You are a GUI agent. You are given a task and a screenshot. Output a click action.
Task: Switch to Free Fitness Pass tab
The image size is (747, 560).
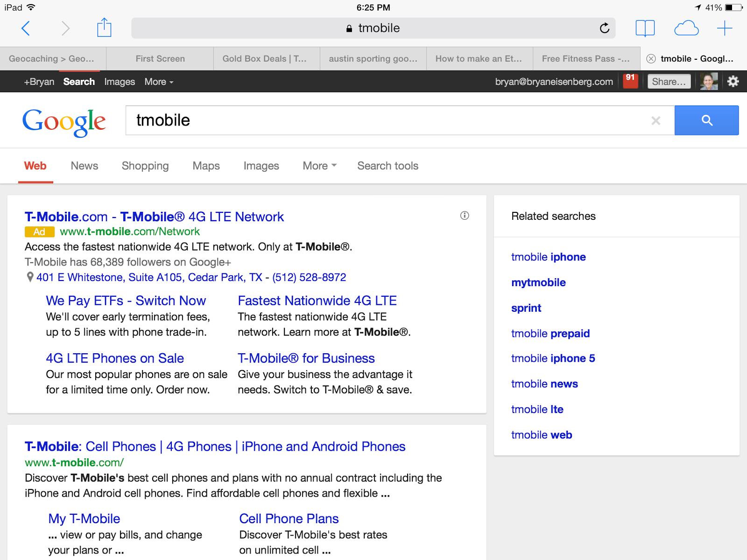tap(586, 59)
